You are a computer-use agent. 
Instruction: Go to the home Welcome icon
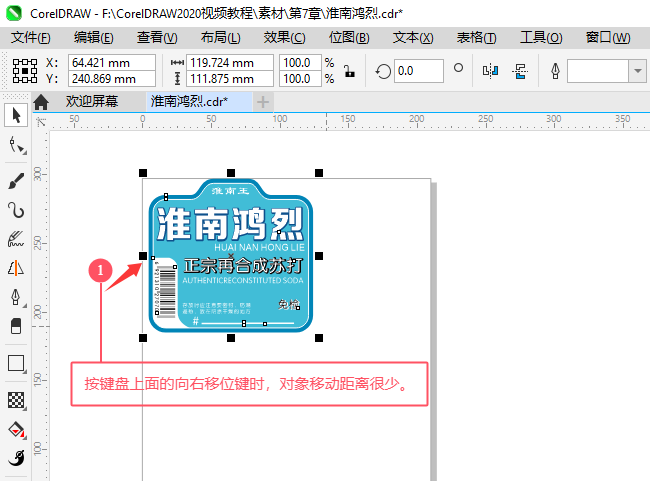41,102
